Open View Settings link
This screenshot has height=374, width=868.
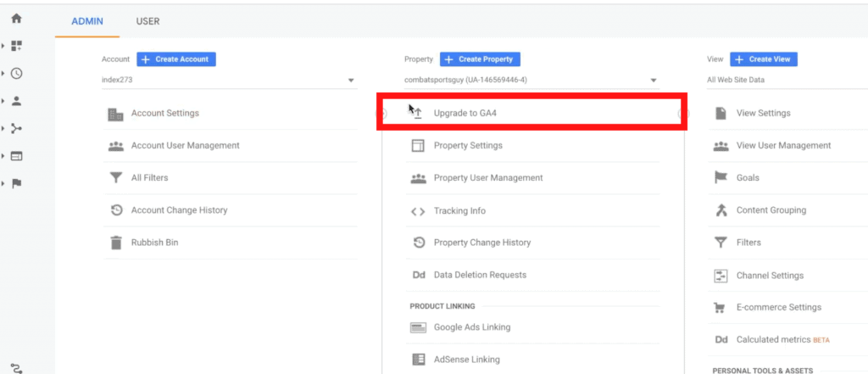(764, 113)
